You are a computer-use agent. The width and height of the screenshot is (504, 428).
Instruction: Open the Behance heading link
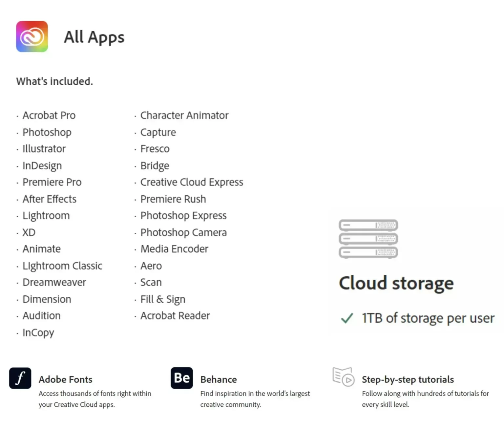click(219, 379)
